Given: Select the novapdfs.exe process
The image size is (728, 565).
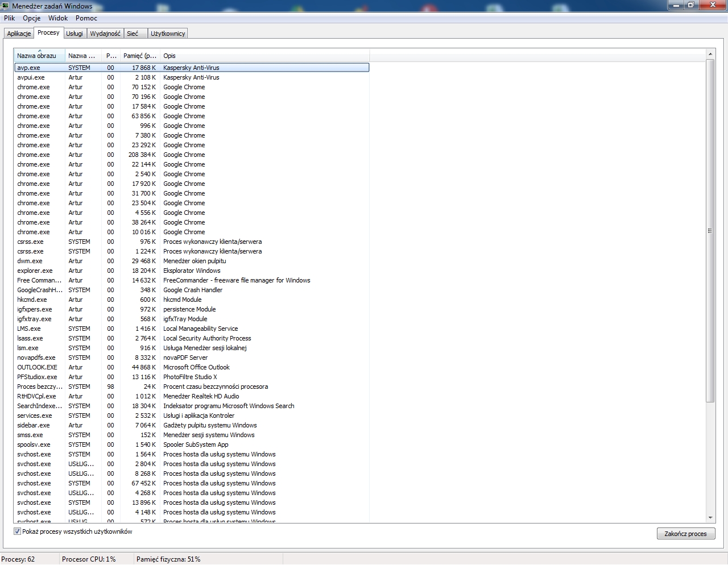Looking at the screenshot, I should 192,358.
